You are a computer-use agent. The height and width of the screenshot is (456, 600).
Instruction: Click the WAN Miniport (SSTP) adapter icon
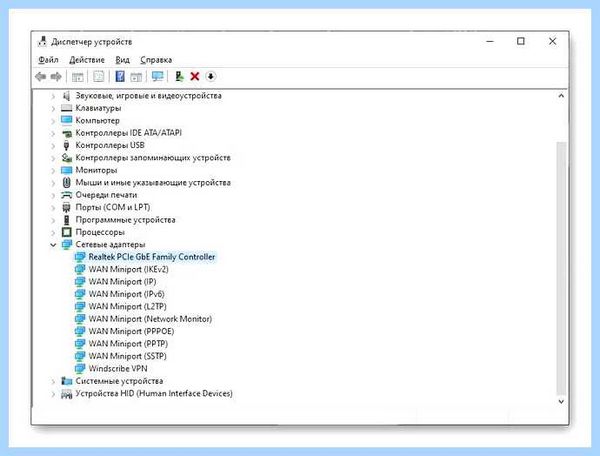[x=80, y=356]
